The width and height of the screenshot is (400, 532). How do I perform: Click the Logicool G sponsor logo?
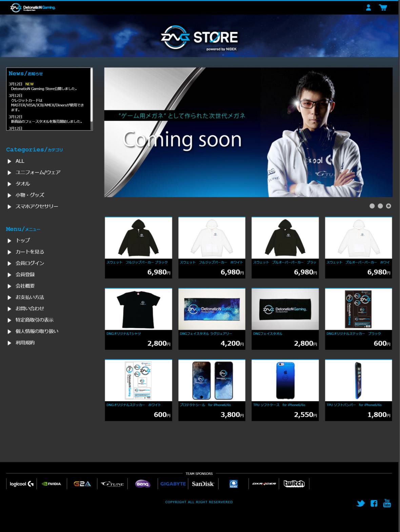click(22, 484)
